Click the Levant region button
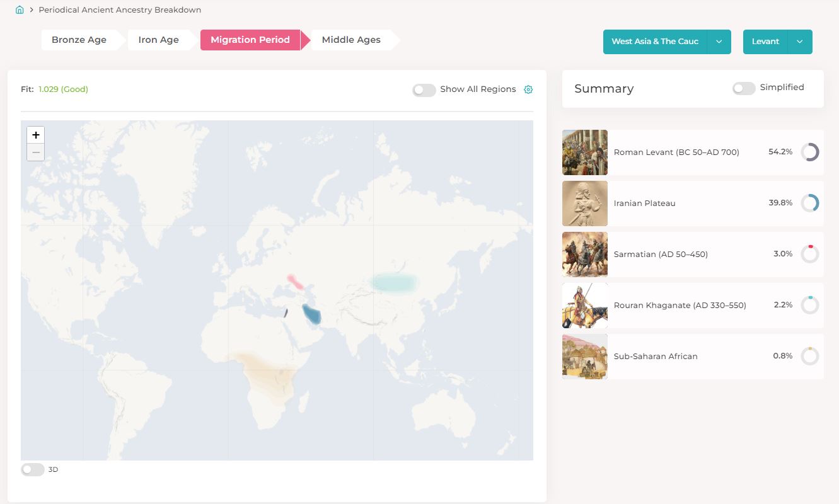Viewport: 839px width, 504px height. click(x=766, y=42)
